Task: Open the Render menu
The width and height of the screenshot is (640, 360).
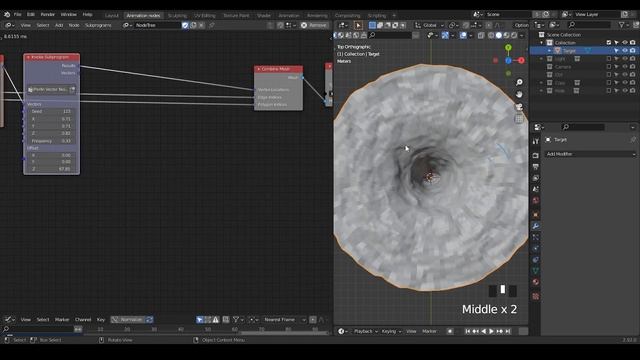Action: point(47,14)
